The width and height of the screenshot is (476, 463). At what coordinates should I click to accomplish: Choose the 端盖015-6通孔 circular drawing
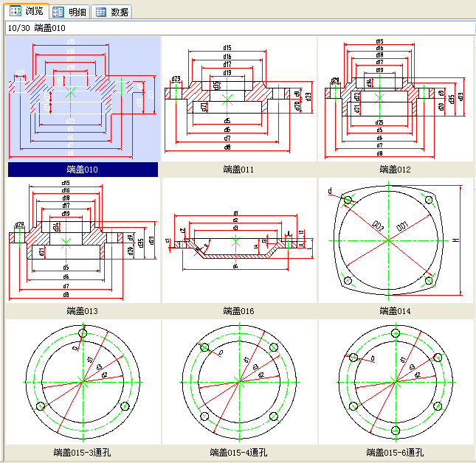tap(395, 382)
